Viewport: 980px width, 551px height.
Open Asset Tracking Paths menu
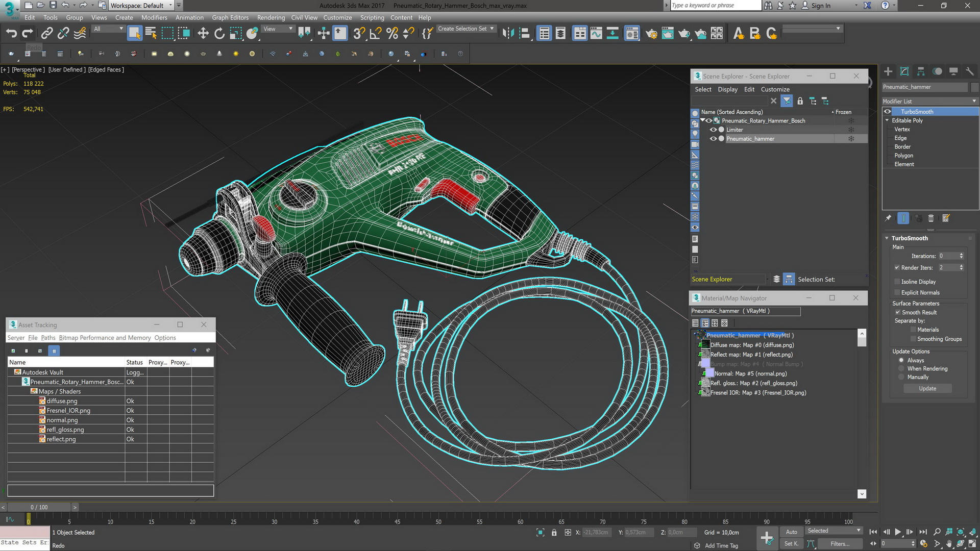pos(48,338)
